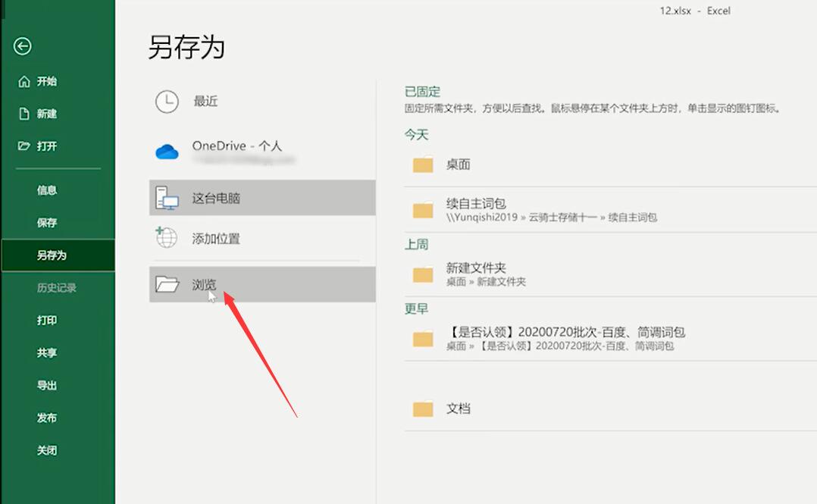Click the new document icon beside 新建
The height and width of the screenshot is (504, 817).
coord(24,114)
